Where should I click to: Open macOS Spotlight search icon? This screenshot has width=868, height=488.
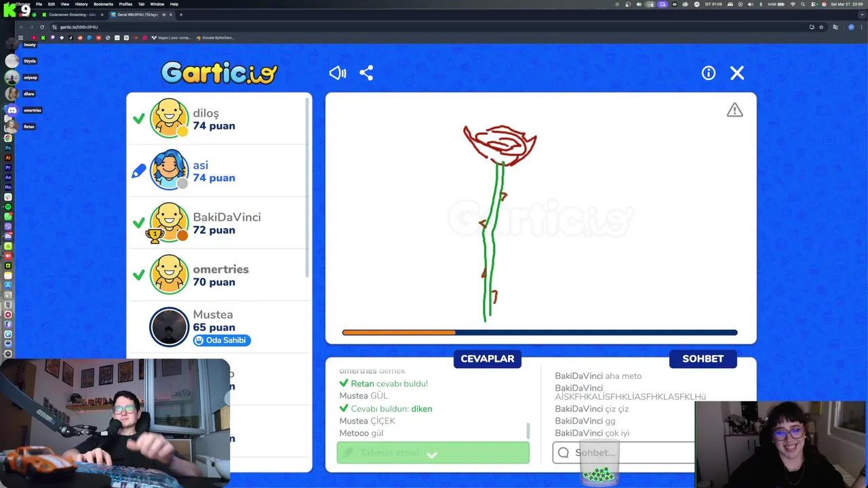[x=802, y=4]
